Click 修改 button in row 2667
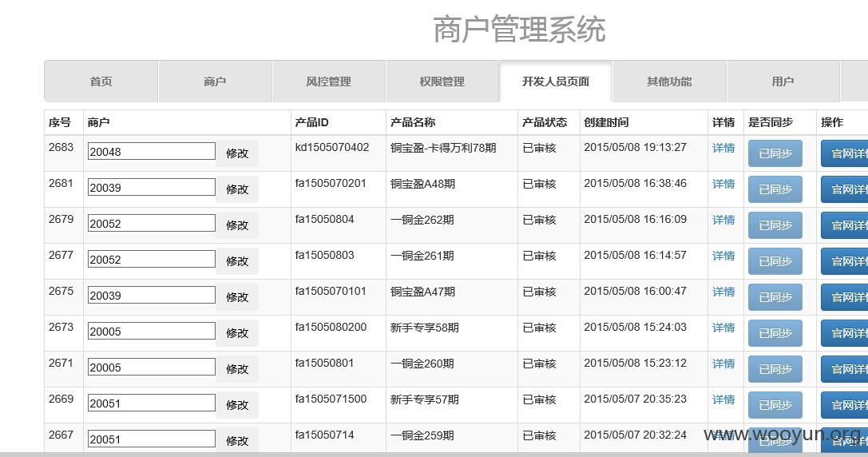Viewport: 868px width, 457px height. (237, 442)
